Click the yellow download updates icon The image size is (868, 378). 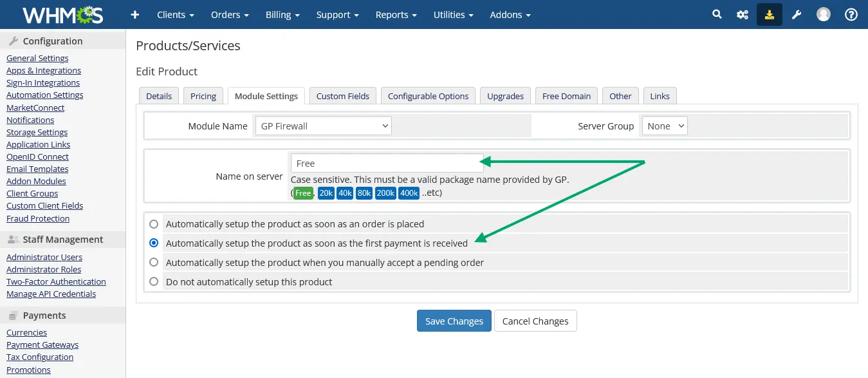pyautogui.click(x=770, y=14)
